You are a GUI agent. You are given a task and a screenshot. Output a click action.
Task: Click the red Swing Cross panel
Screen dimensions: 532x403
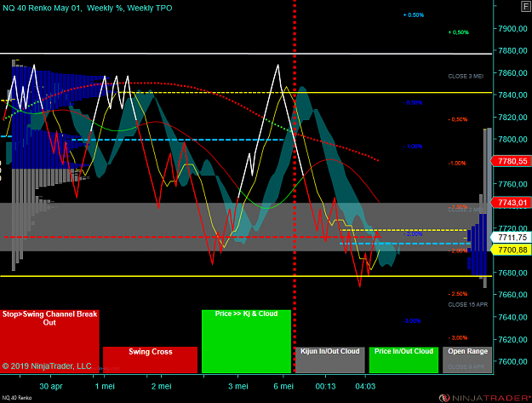[150, 360]
